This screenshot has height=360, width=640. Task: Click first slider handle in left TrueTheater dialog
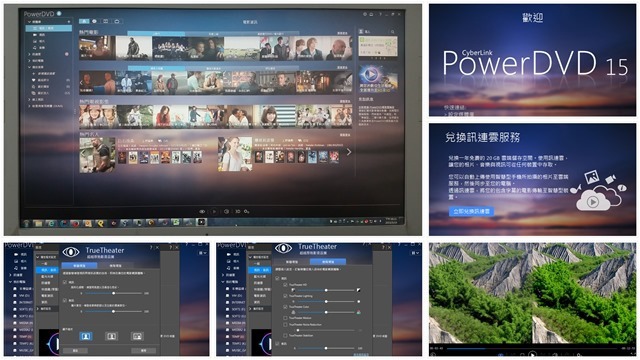coord(113,293)
